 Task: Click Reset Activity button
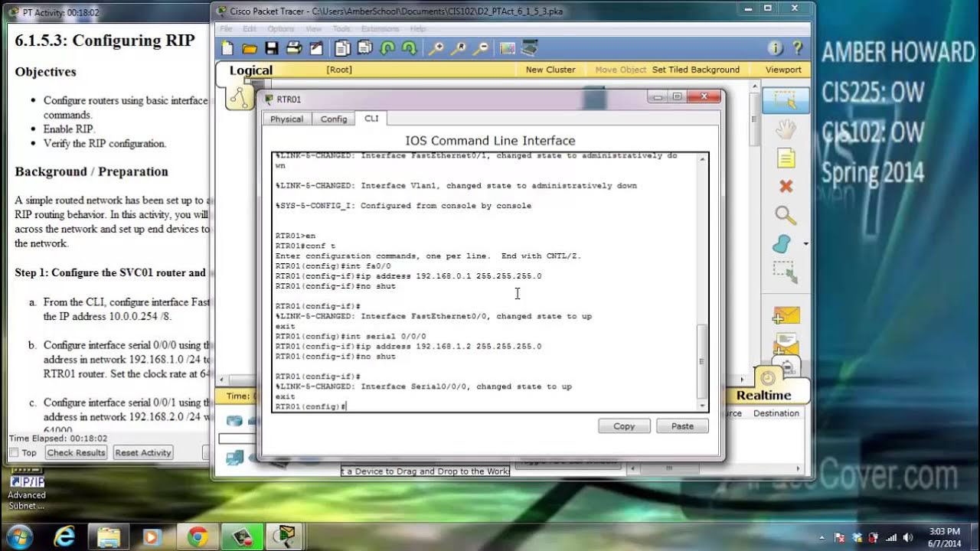click(142, 452)
